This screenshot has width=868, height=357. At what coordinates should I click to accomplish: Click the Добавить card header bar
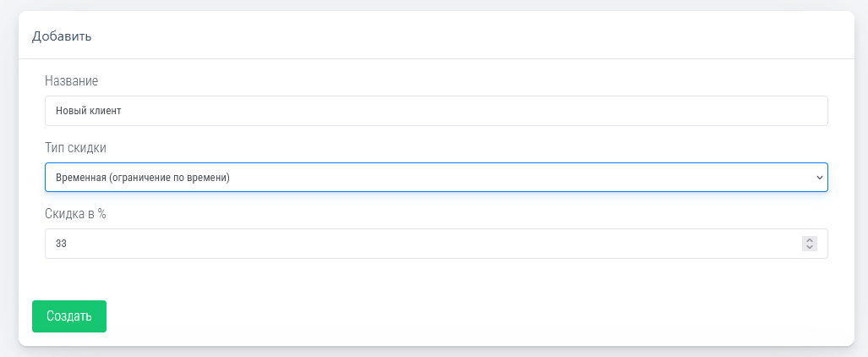(x=436, y=36)
